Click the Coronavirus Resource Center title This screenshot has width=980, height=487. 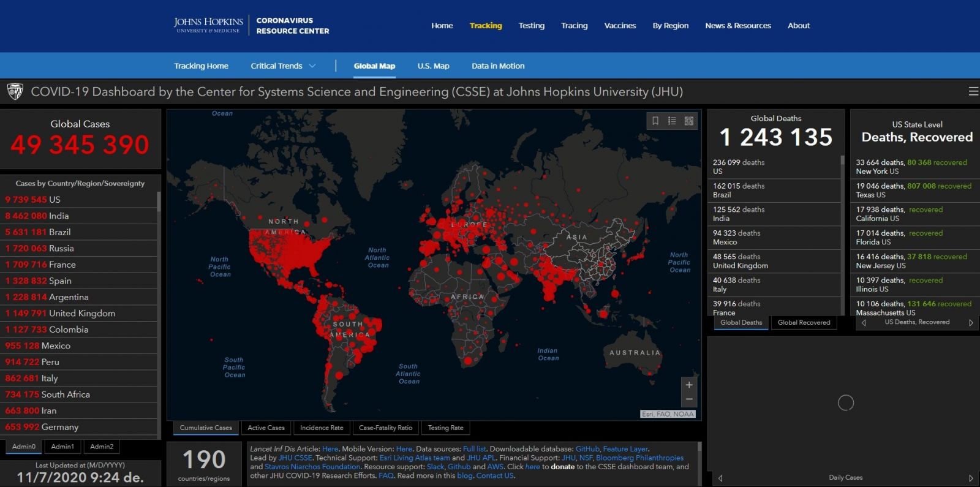coord(293,26)
